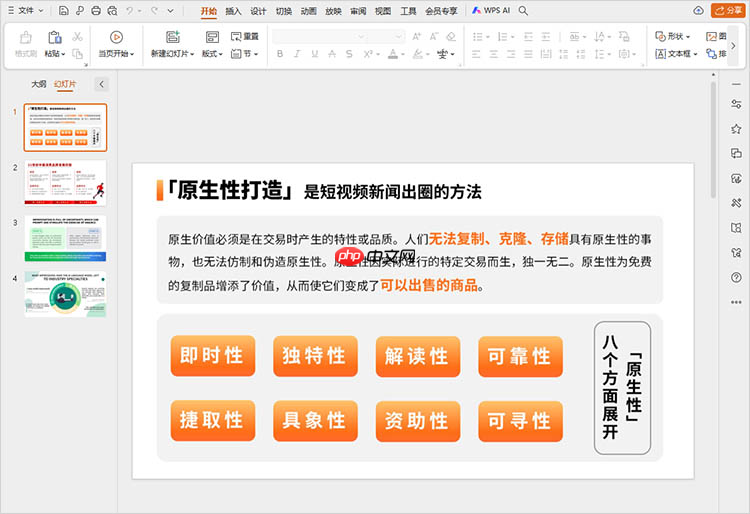Click the Redo arrow icon
The image size is (750, 514).
(154, 11)
